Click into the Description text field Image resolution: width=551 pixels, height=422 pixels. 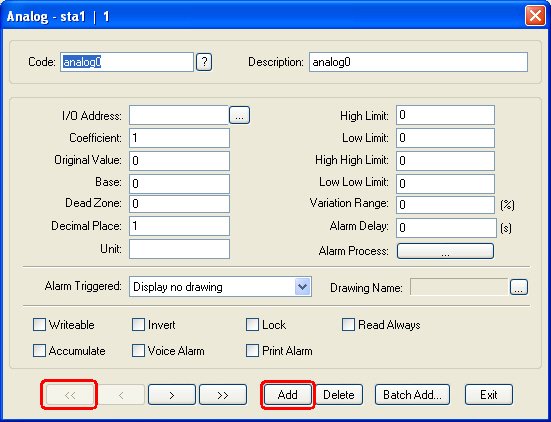418,62
